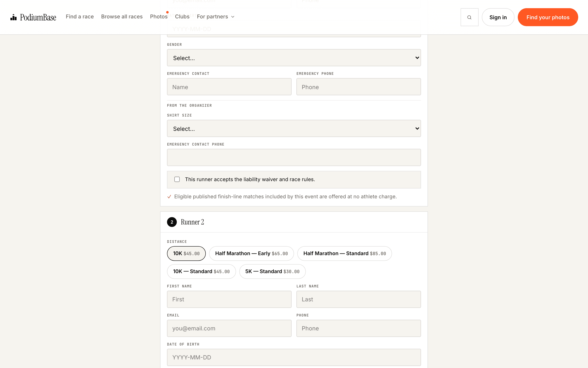Focus Runner 2 Date of Birth field
Viewport: 588px width, 368px height.
coord(294,357)
